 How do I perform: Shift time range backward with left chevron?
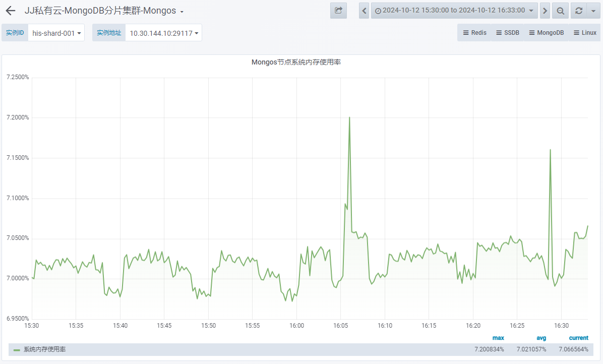click(364, 11)
